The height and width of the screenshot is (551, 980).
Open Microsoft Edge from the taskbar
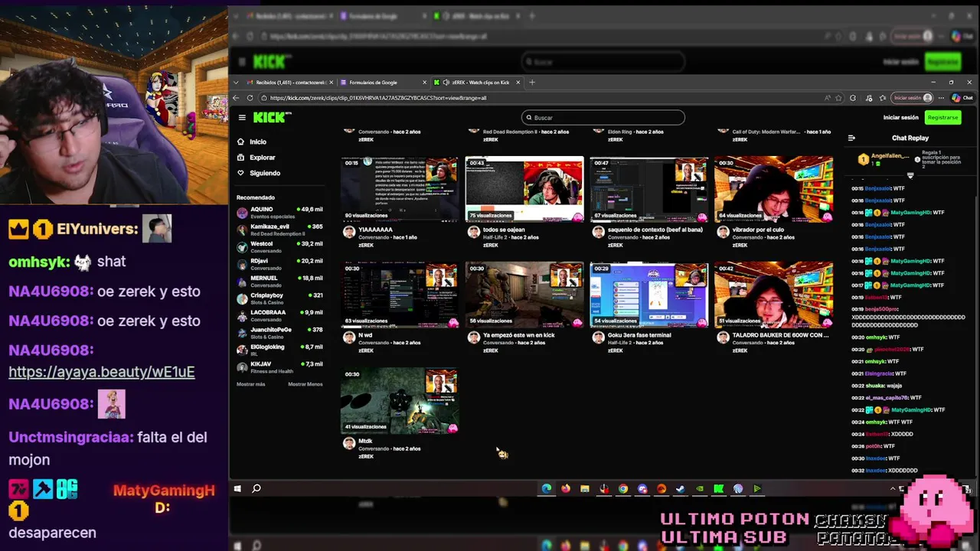[547, 488]
